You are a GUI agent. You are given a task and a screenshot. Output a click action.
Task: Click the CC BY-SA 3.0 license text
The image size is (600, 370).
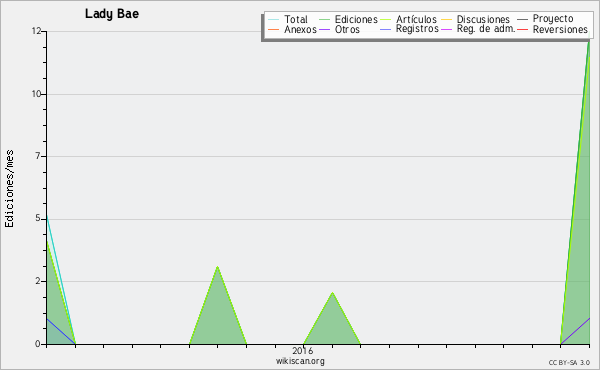coord(569,362)
